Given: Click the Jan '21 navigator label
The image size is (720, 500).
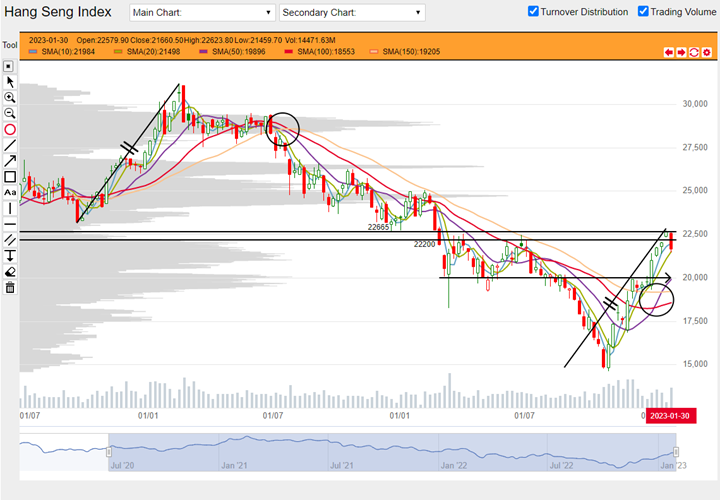Looking at the screenshot, I should pyautogui.click(x=234, y=466).
